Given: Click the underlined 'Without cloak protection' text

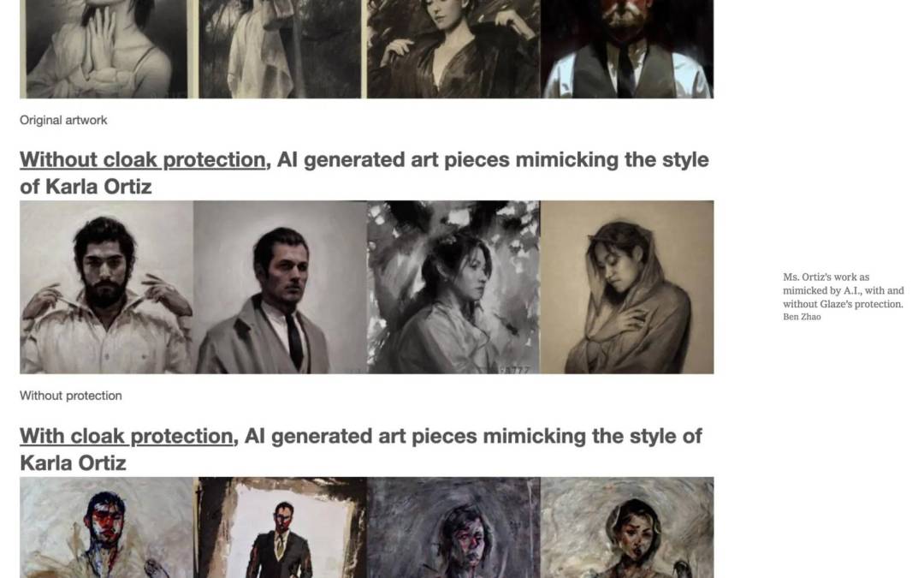Looking at the screenshot, I should click(x=143, y=160).
